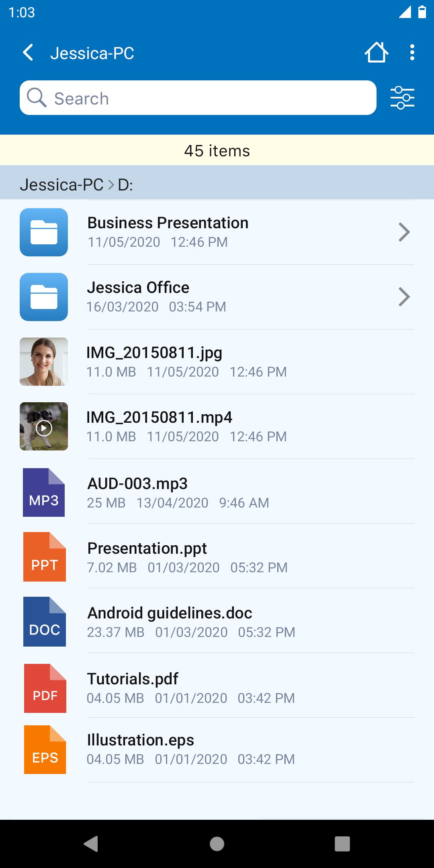This screenshot has width=434, height=868.
Task: Click the magnifier icon in search bar
Action: coord(37,98)
